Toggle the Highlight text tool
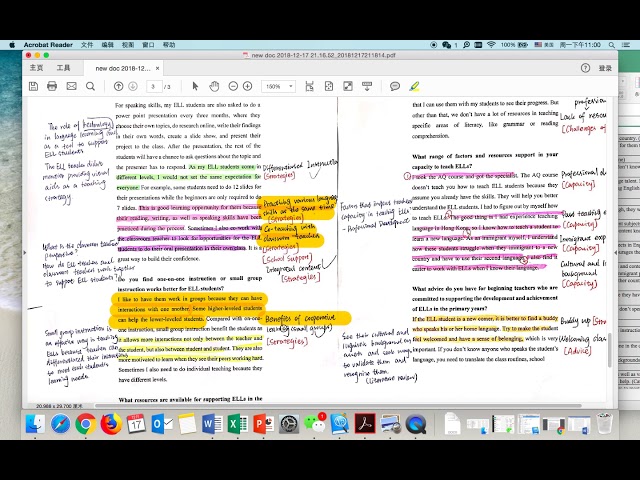The height and width of the screenshot is (480, 640). 414,86
